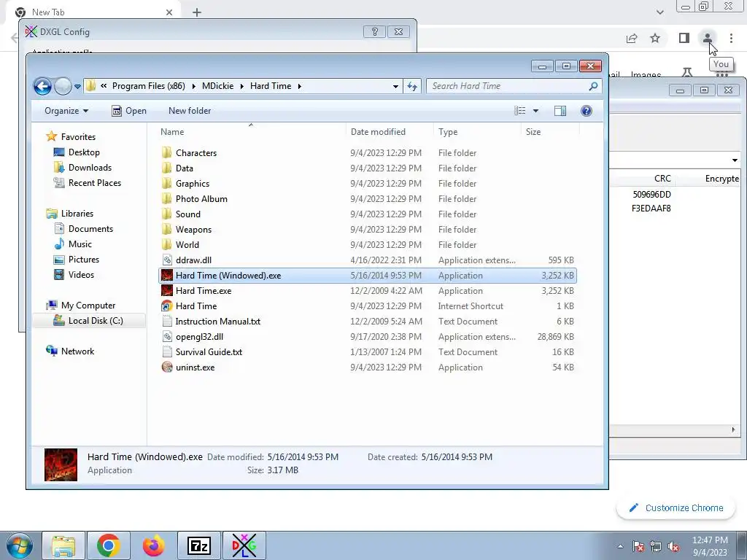Select the Photo Album folder
The height and width of the screenshot is (560, 747).
(368, 198)
